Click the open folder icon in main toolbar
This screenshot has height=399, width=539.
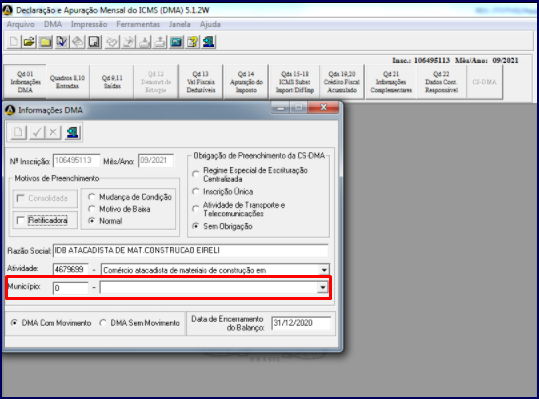[x=29, y=42]
